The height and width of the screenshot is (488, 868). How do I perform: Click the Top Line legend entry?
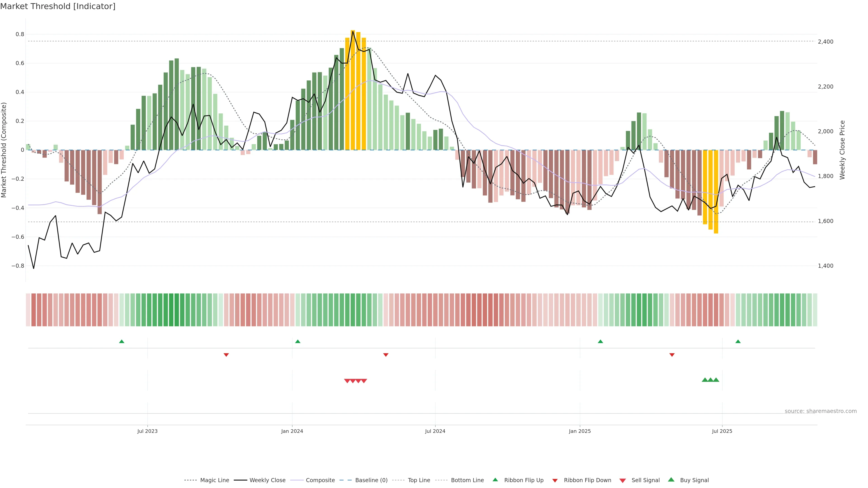[x=419, y=480]
